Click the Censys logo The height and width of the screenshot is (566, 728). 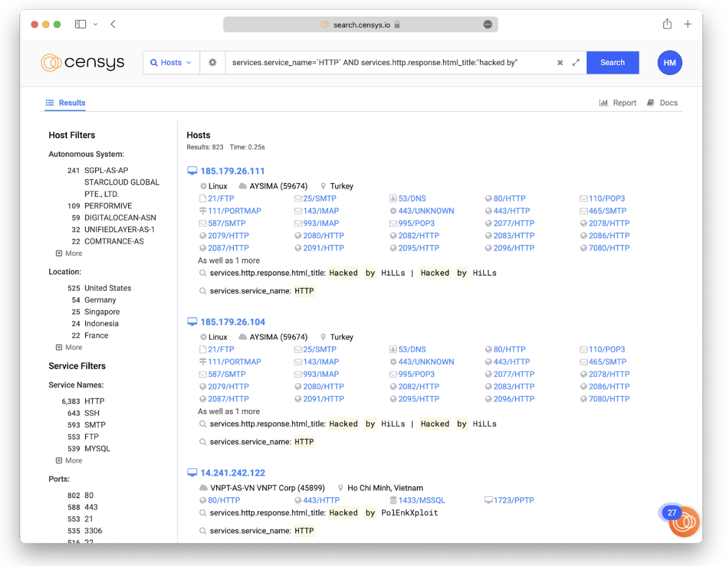pyautogui.click(x=83, y=63)
